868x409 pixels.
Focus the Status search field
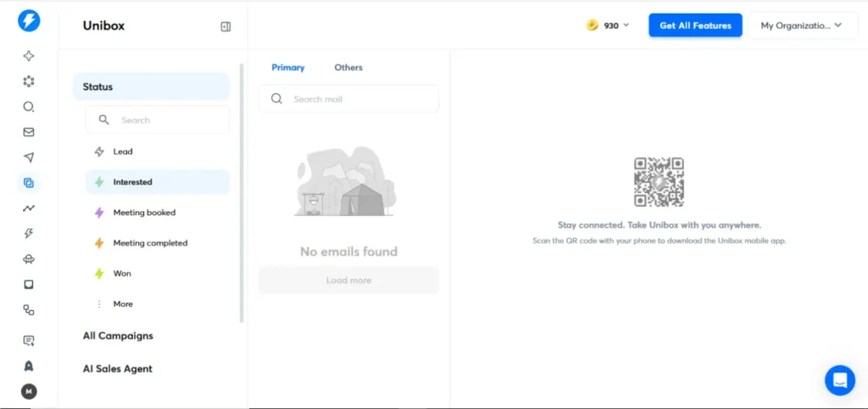[157, 120]
